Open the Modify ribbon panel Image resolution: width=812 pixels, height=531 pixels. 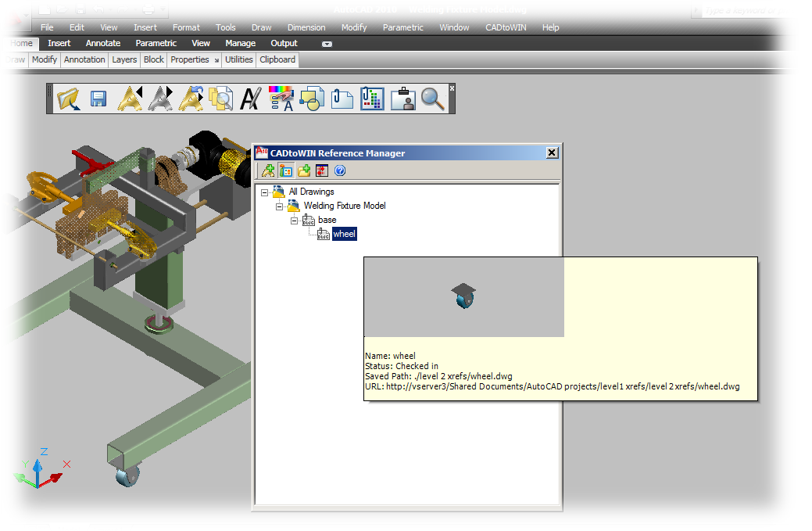(45, 59)
